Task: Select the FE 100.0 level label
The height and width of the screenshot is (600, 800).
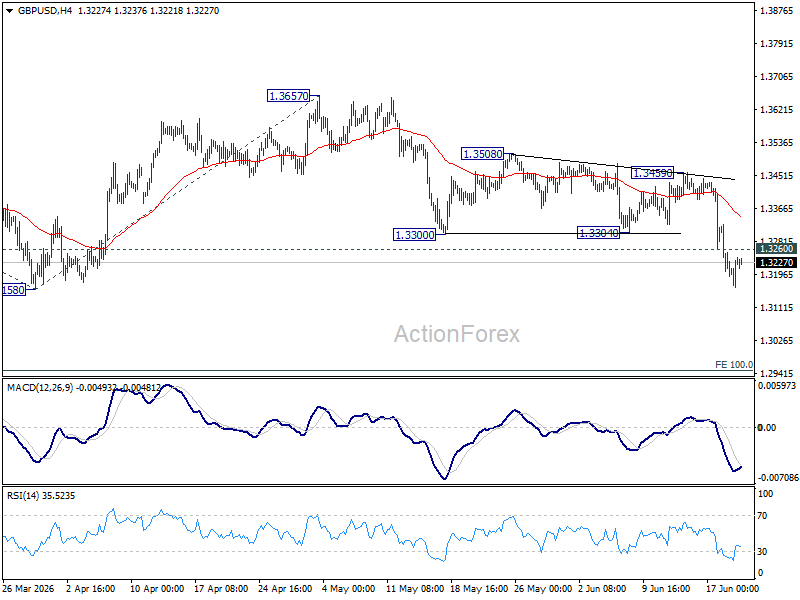Action: point(734,364)
